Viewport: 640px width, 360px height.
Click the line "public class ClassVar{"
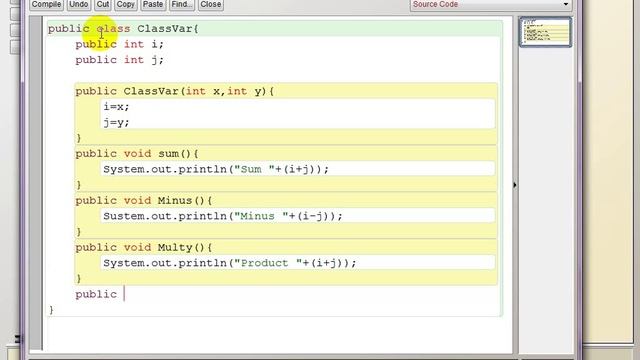(123, 29)
